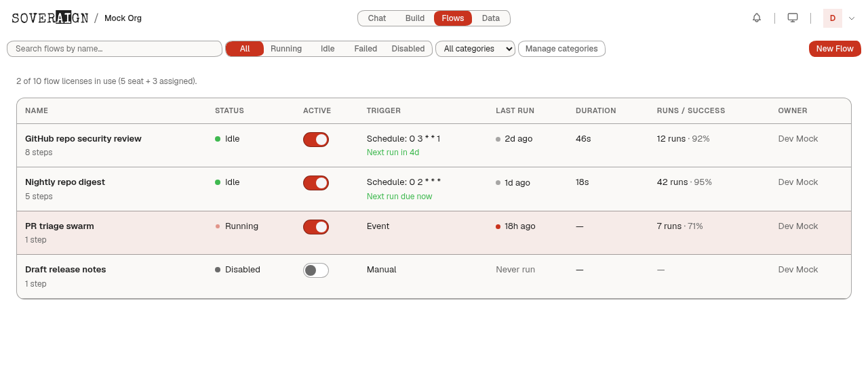Click the SOVERAIGN logo
The width and height of the screenshot is (868, 391).
(50, 18)
